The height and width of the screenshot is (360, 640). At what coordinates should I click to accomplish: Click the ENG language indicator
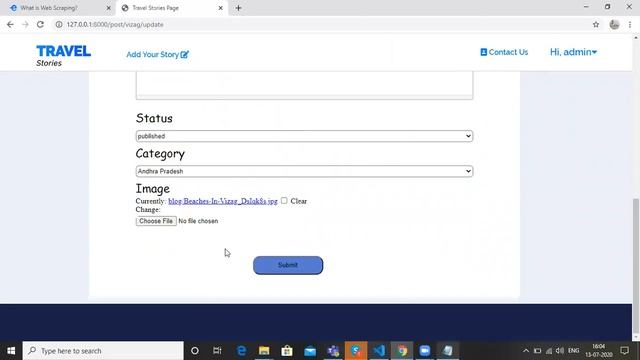tap(573, 351)
